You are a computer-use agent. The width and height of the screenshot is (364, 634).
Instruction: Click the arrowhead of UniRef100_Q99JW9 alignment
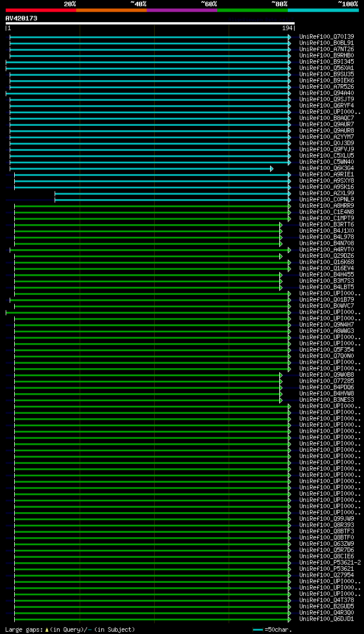289,519
